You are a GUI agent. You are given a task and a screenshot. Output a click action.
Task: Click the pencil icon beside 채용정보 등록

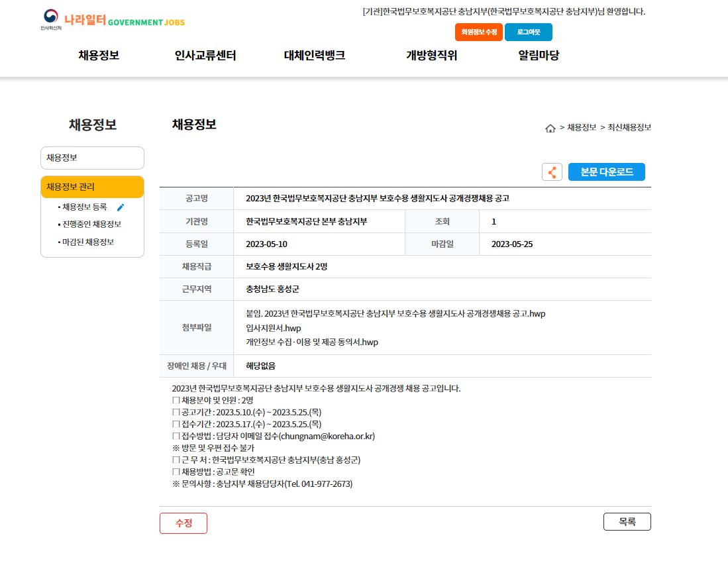tap(121, 207)
